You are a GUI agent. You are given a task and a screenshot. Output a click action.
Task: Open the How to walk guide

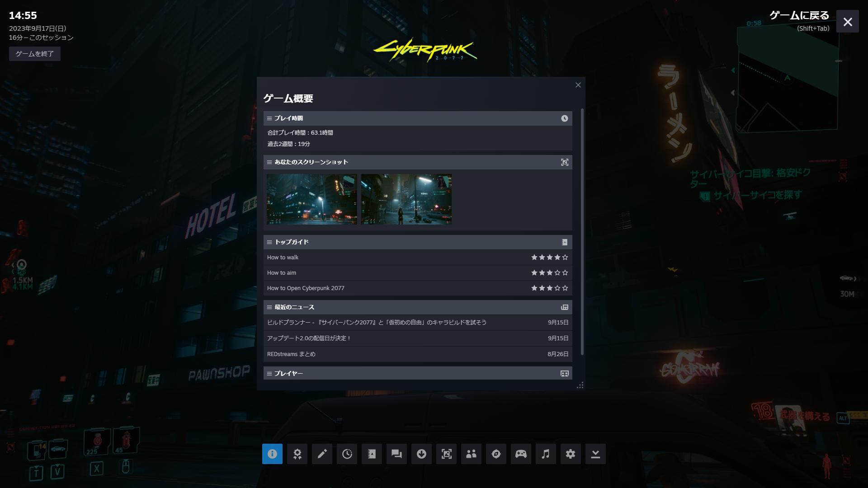click(283, 258)
